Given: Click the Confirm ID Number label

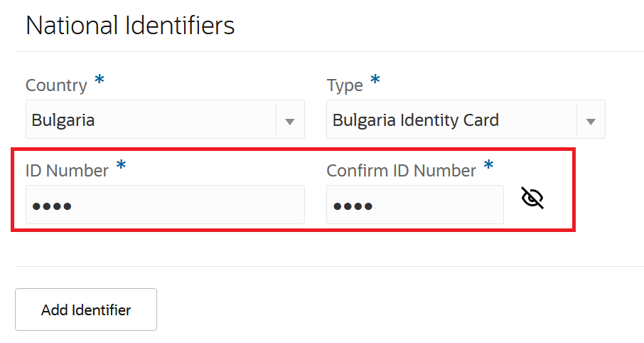Looking at the screenshot, I should (x=401, y=171).
